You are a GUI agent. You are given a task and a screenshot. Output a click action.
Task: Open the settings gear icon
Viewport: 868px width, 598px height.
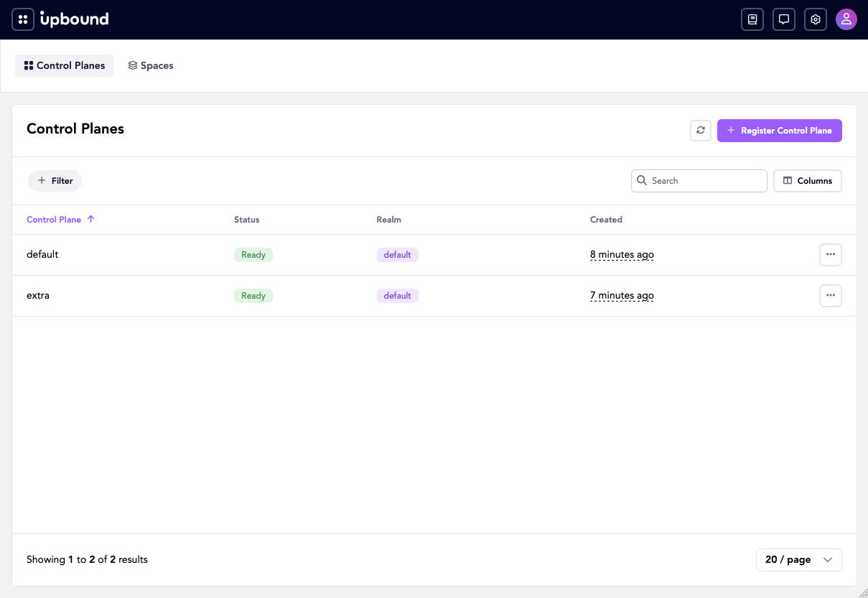point(816,19)
